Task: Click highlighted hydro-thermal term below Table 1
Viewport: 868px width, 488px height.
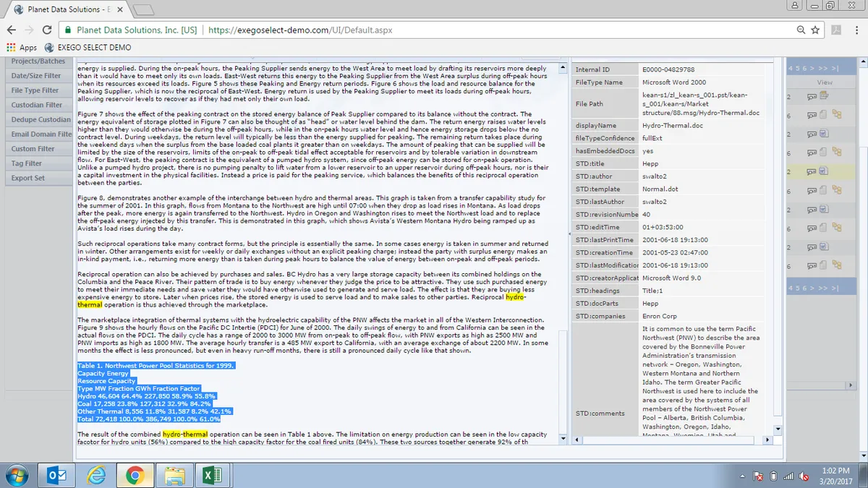Action: point(186,434)
